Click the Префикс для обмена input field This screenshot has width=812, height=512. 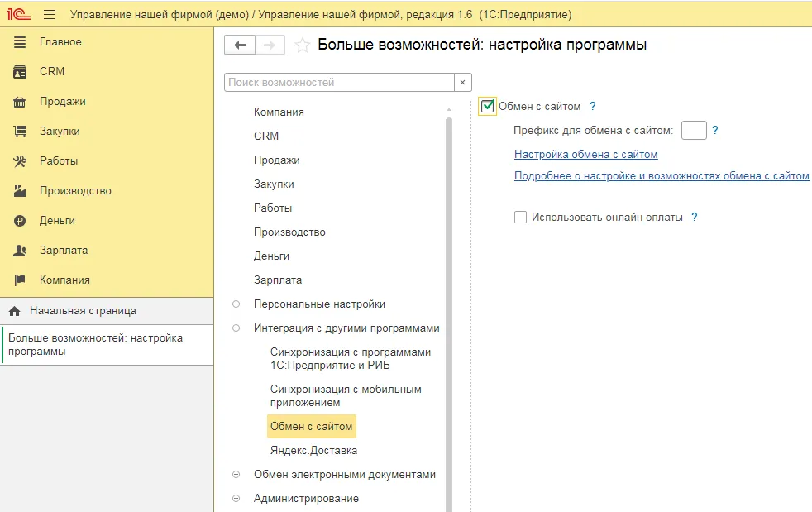pos(694,130)
